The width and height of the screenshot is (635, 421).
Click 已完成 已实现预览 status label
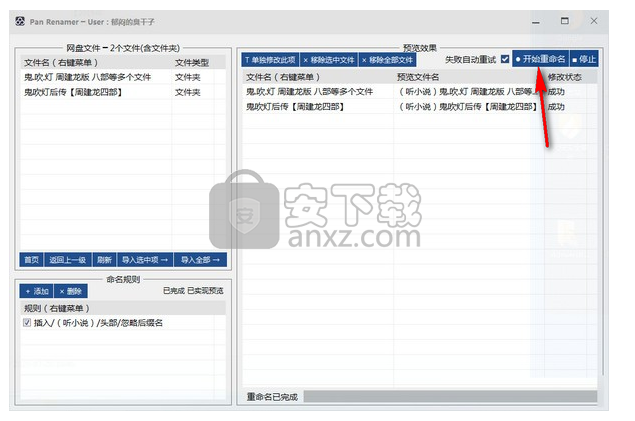click(x=193, y=291)
